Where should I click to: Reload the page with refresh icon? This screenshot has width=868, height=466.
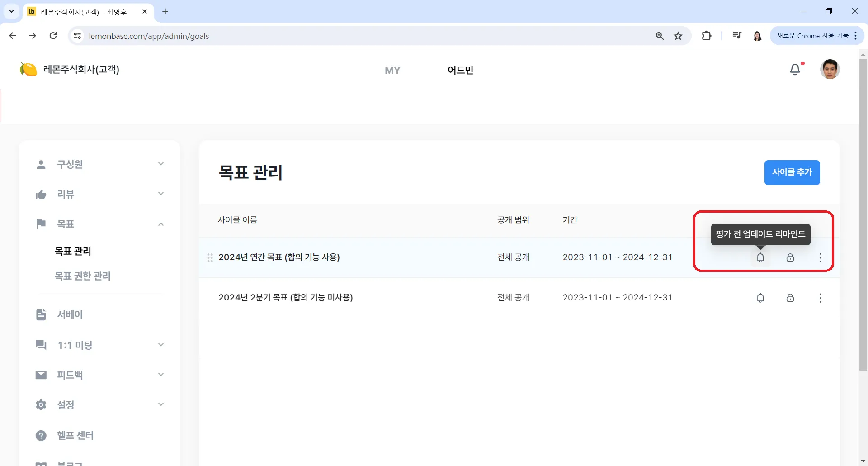coord(53,36)
